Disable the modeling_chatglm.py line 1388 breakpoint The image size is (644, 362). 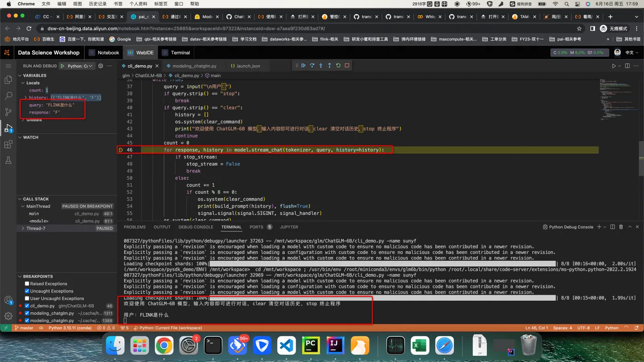coord(27,321)
